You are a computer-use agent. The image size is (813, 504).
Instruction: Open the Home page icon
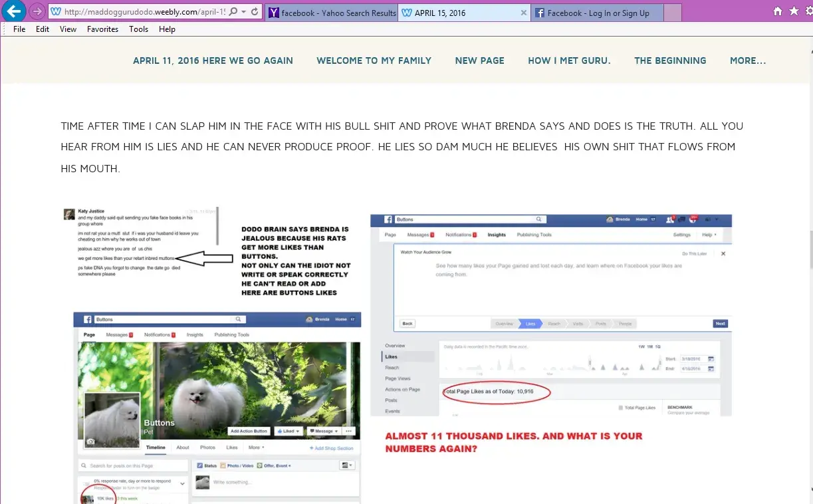tap(778, 11)
